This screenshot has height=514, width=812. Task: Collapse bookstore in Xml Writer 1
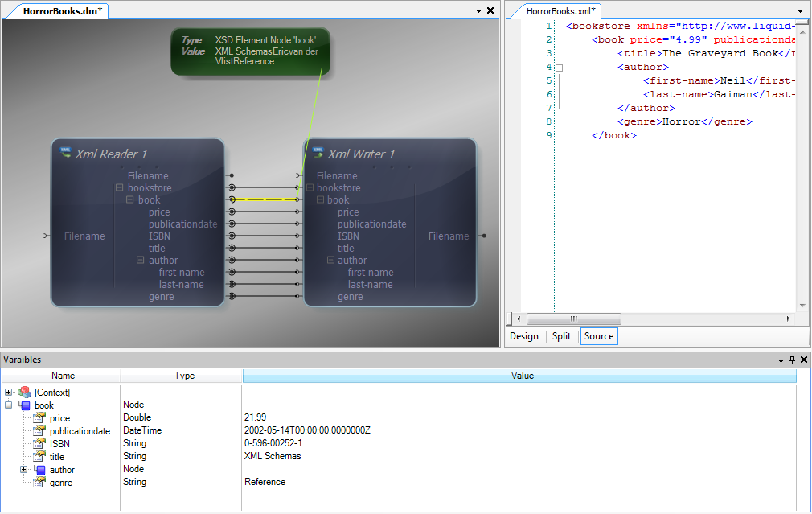click(310, 187)
